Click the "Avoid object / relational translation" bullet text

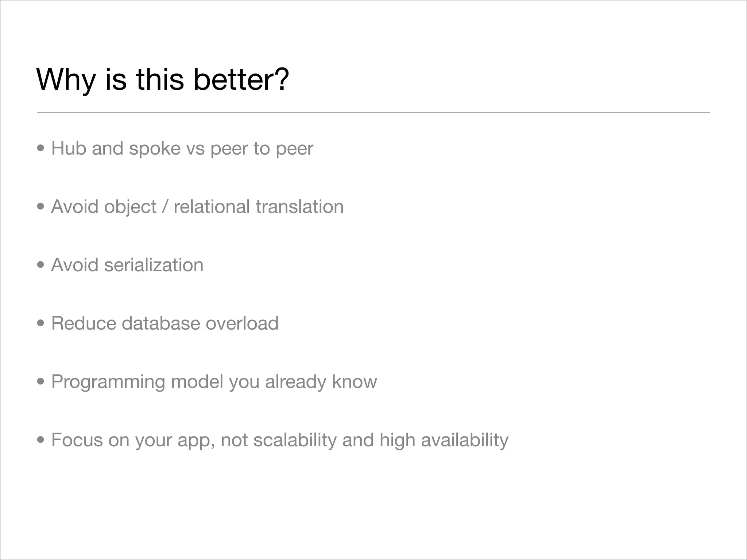coord(197,207)
